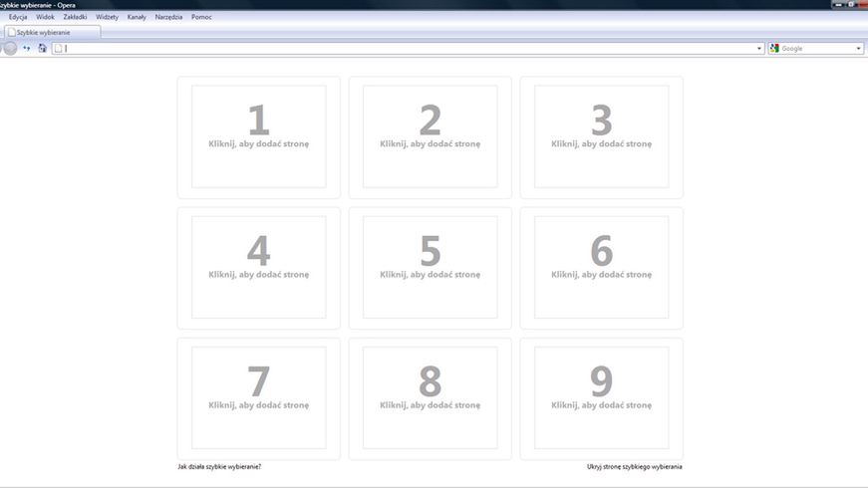868x488 pixels.
Task: Open the Edycja menu
Action: coord(18,17)
